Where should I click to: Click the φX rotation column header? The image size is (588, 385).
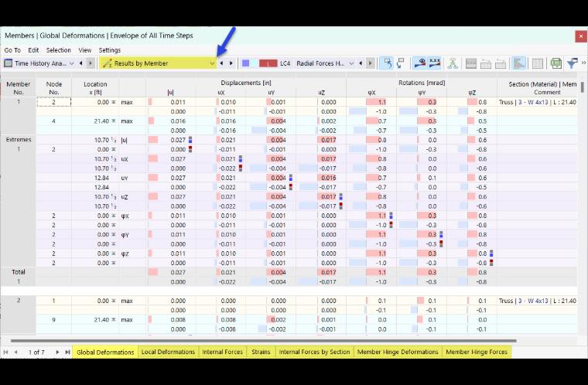point(371,92)
